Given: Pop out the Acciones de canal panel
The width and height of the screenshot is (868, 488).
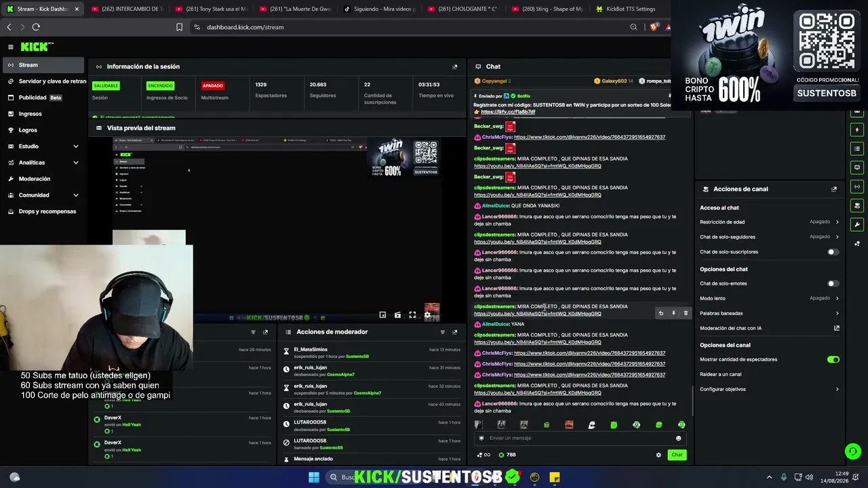Looking at the screenshot, I should 834,189.
